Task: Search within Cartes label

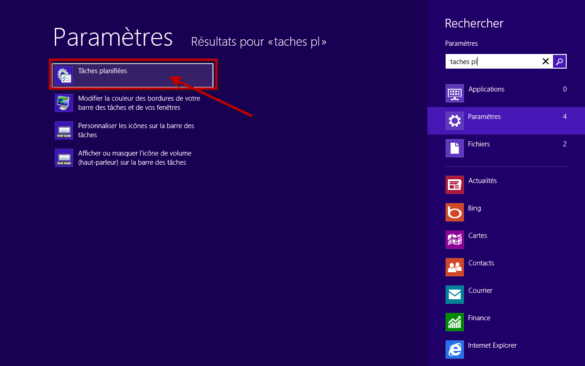Action: [478, 235]
